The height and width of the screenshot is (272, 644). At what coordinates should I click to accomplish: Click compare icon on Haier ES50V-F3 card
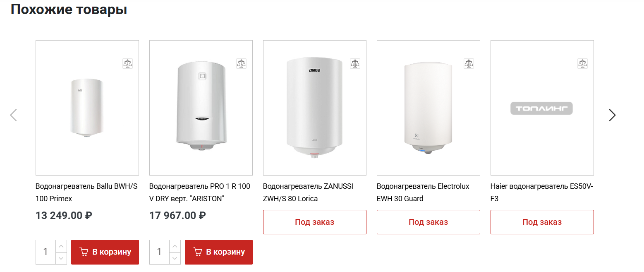(583, 63)
